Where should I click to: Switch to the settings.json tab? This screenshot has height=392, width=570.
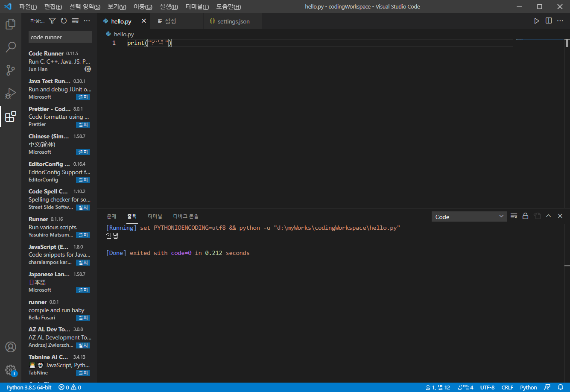coord(233,21)
